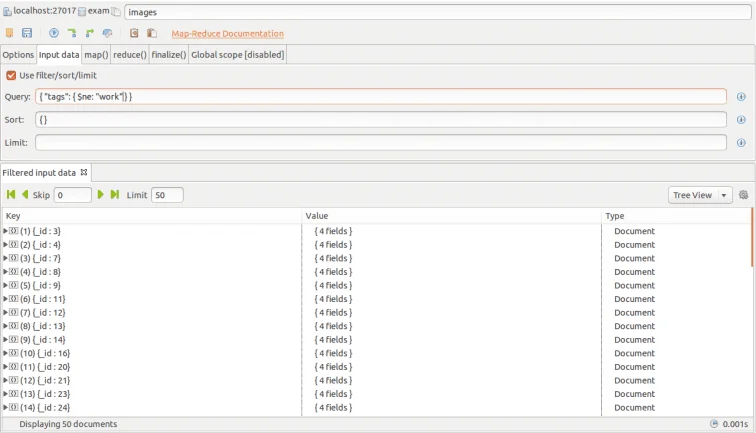
Task: Go to the first page of results
Action: [x=11, y=194]
